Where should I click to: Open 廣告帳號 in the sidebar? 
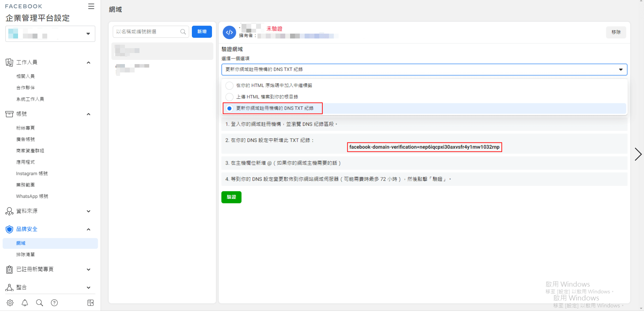(x=25, y=139)
